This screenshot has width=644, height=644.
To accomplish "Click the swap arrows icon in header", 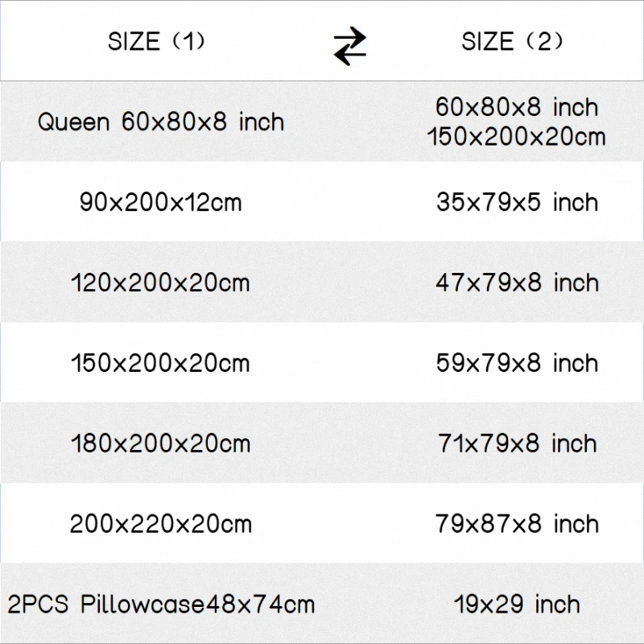I will [349, 46].
